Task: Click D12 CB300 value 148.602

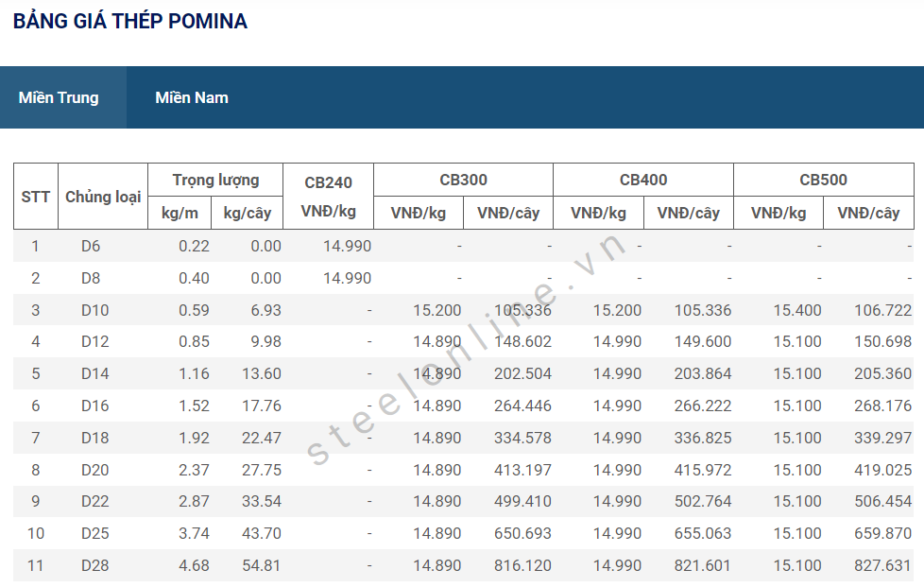Action: pyautogui.click(x=522, y=341)
